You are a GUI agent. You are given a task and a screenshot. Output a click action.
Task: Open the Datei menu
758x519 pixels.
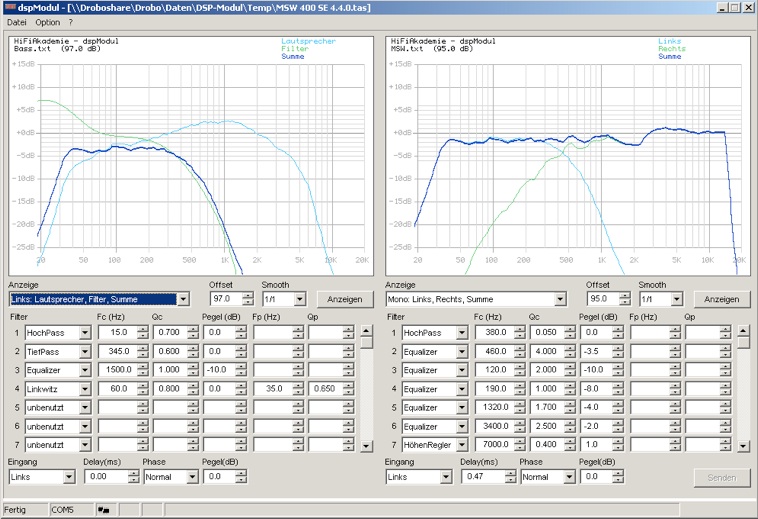point(17,22)
